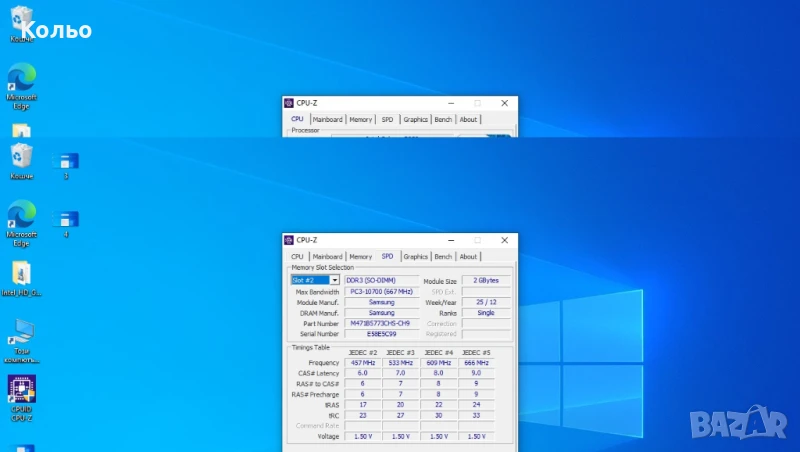Open the desktop item labeled 4
800x452 pixels.
coord(66,220)
